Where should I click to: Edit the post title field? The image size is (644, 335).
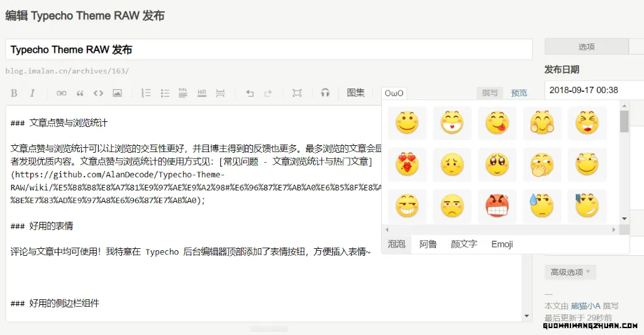(269, 50)
